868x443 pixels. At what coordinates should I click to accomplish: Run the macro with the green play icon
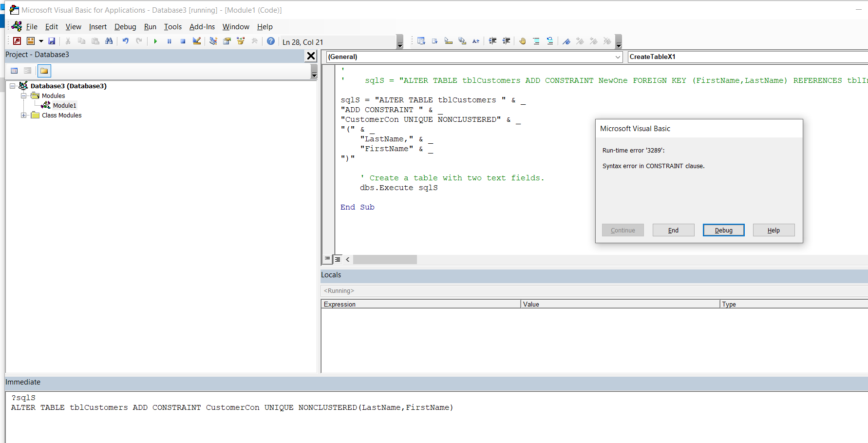(155, 41)
